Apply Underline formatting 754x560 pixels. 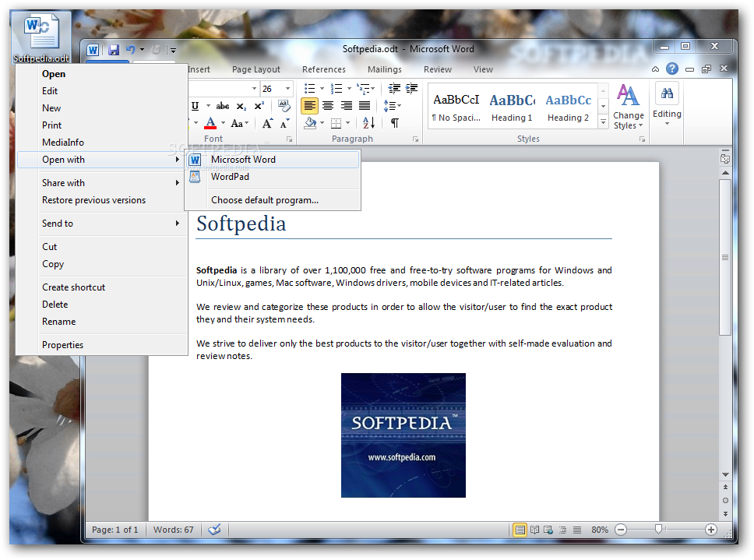(x=196, y=106)
